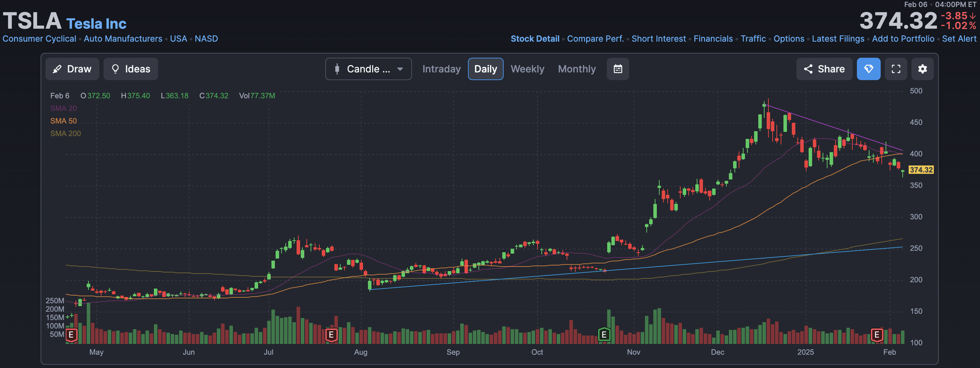Open the Latest Filings link
Image resolution: width=980 pixels, height=368 pixels.
click(x=838, y=39)
